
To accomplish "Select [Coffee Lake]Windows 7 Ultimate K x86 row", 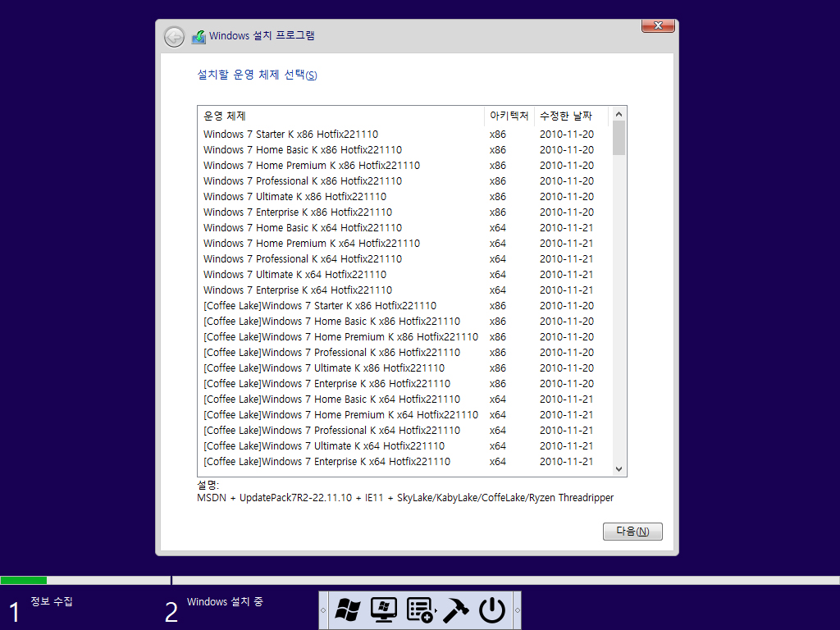I will [x=404, y=367].
